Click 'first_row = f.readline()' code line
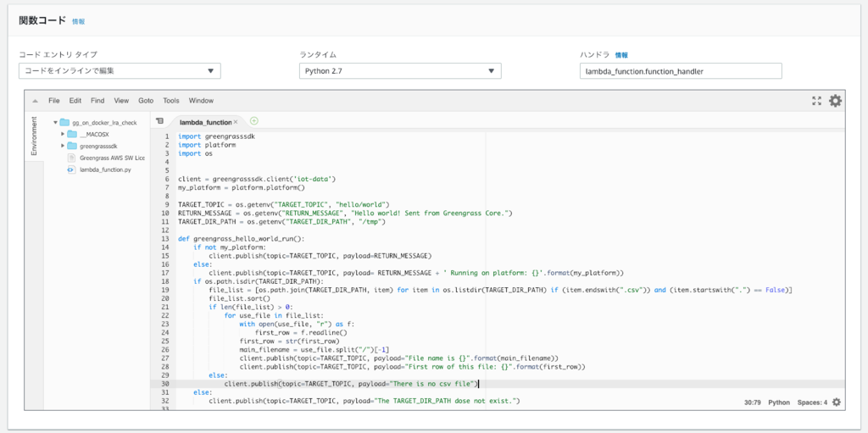868x433 pixels. (301, 332)
